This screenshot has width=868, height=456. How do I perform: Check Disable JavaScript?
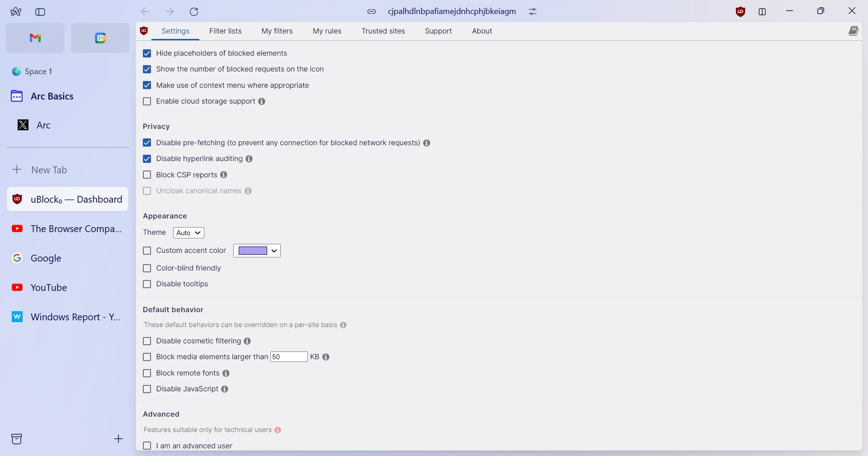click(147, 389)
